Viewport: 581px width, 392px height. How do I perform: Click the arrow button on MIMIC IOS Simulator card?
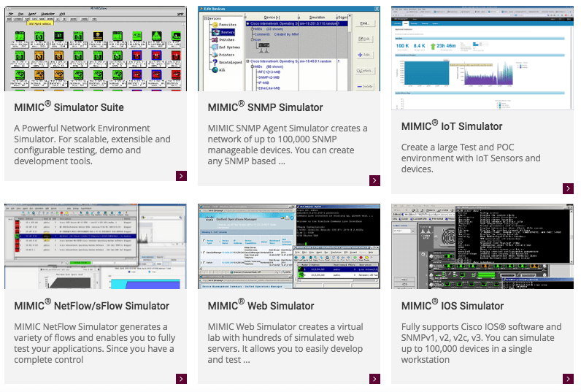pos(568,379)
